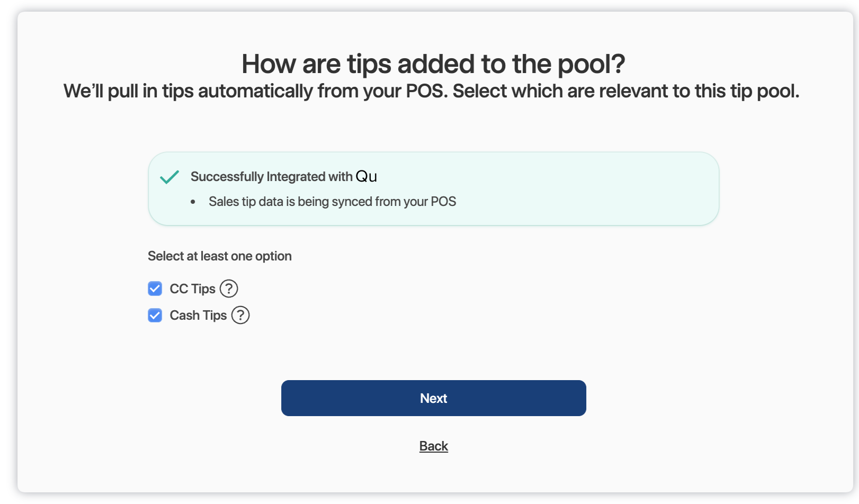
Task: Uncheck the Cash Tips checkbox
Action: tap(155, 316)
